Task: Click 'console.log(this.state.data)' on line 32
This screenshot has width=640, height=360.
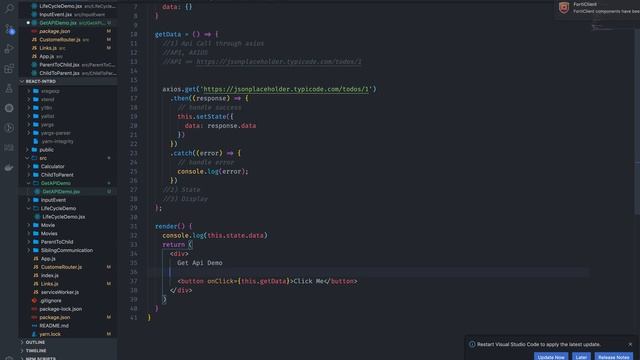Action: click(215, 235)
